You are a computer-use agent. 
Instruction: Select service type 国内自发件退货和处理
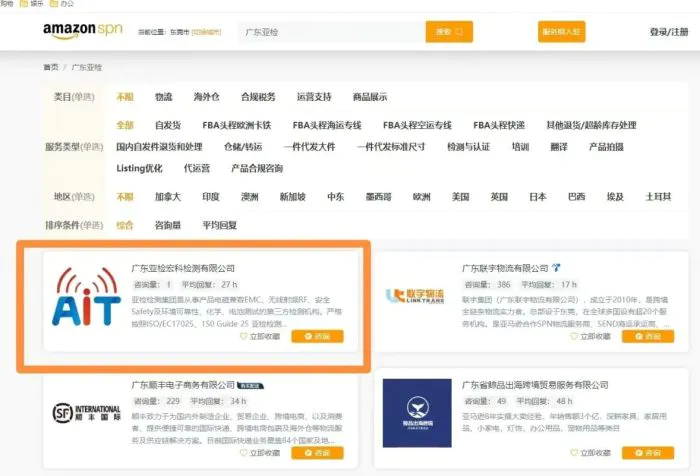(159, 146)
